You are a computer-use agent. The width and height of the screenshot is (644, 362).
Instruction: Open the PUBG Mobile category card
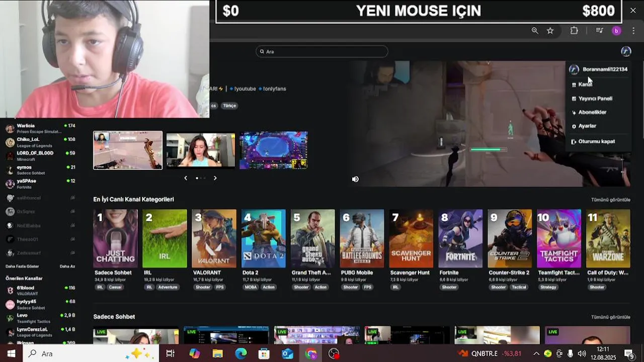tap(362, 238)
